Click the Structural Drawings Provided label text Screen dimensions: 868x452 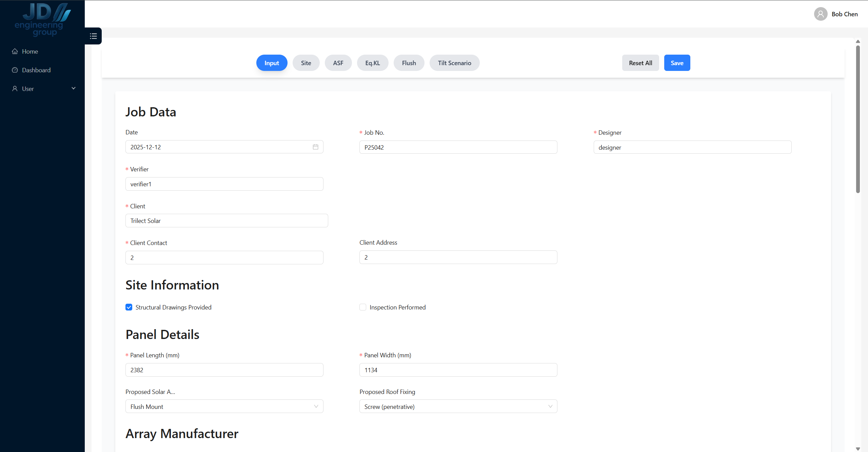click(x=174, y=307)
